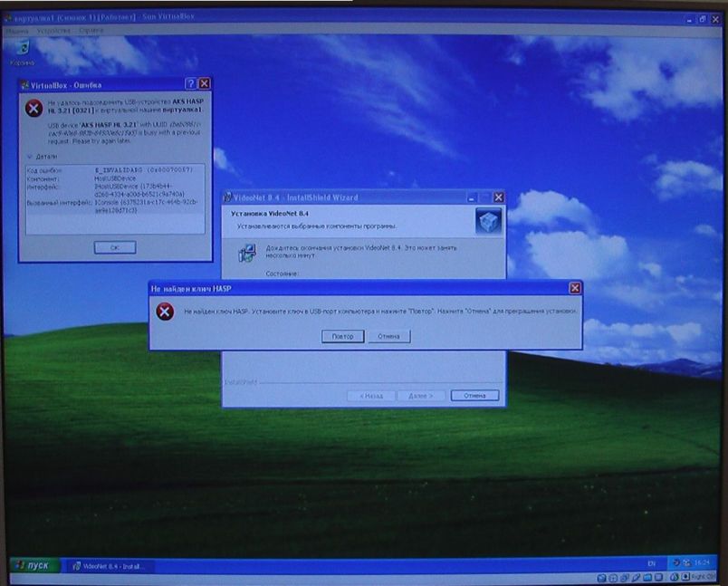Close the Не найден ключ HASP dialog
Screen dimensions: 728x586
coord(575,288)
